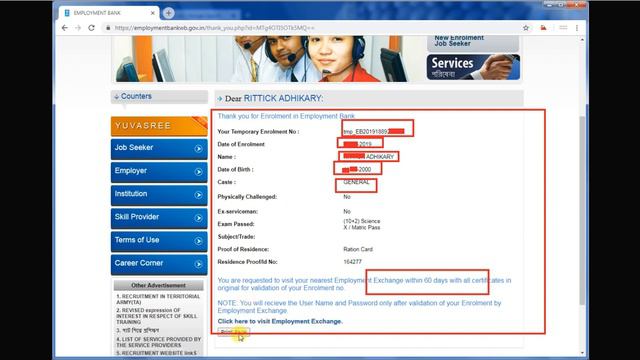The width and height of the screenshot is (640, 360).
Task: Open Employer menu
Action: click(x=159, y=172)
